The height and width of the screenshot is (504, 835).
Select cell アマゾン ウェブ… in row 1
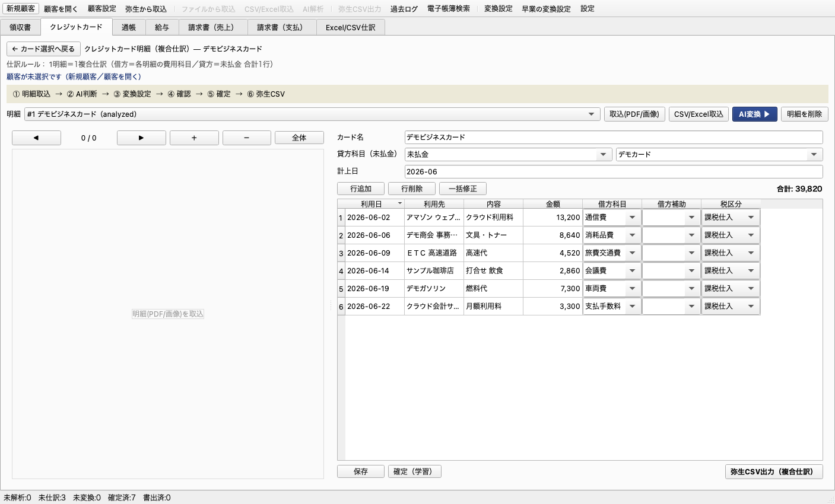[434, 218]
